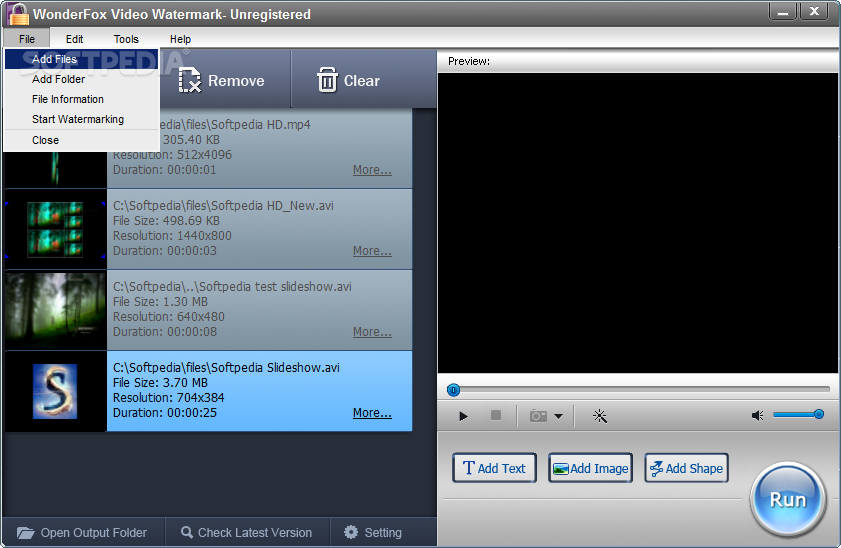Viewport: 841px width, 548px height.
Task: Stop the preview playback
Action: pyautogui.click(x=496, y=415)
